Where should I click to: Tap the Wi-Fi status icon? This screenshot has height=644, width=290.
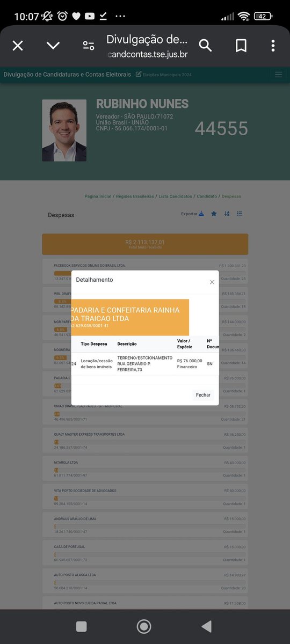[x=244, y=16]
